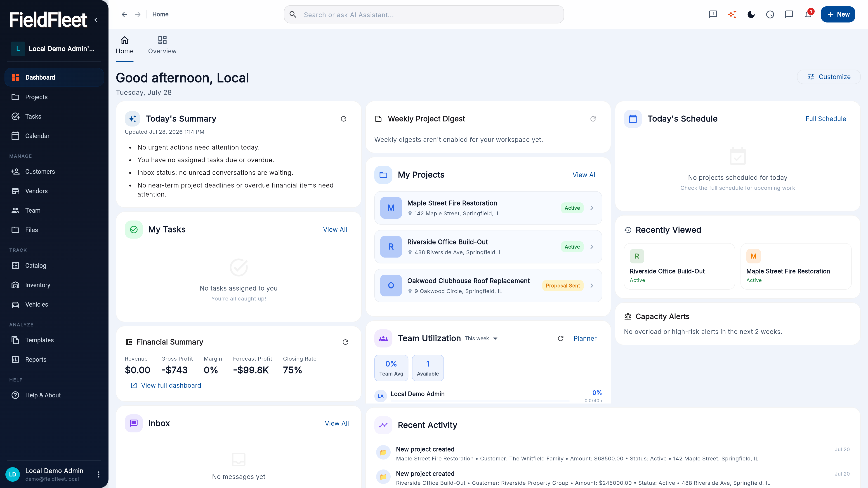Click the Recent Activity trend icon
The width and height of the screenshot is (868, 488).
click(x=383, y=425)
